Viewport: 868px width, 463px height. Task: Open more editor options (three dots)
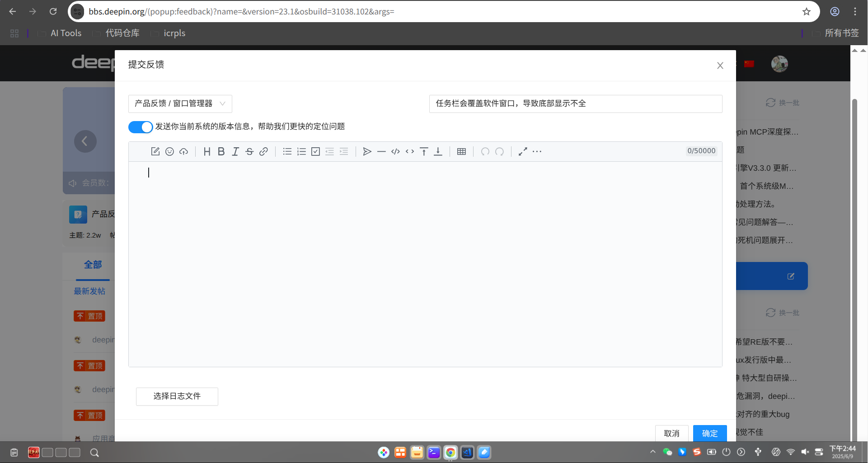(x=537, y=152)
